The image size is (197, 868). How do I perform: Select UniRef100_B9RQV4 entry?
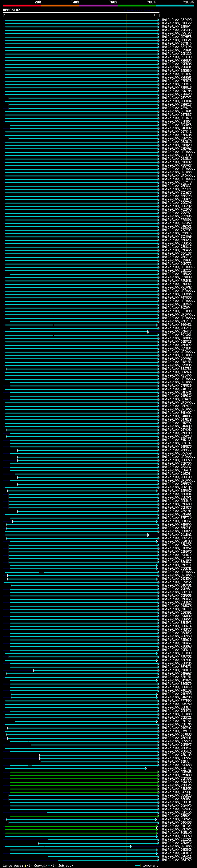click(x=177, y=26)
